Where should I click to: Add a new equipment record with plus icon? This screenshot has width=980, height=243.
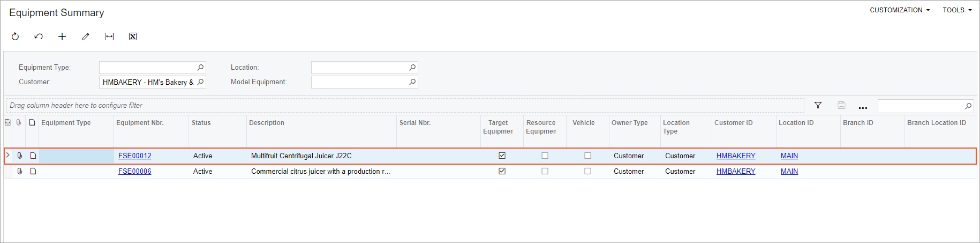coord(62,36)
